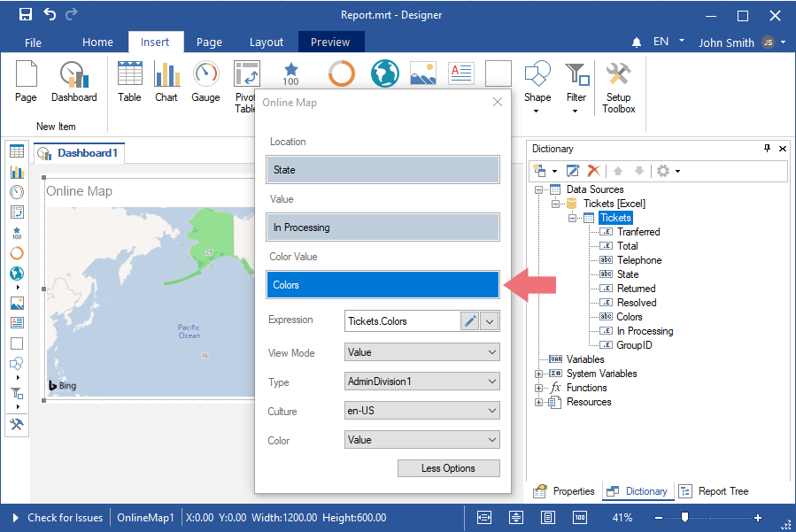Click Check for Issues in status bar

tap(65, 518)
